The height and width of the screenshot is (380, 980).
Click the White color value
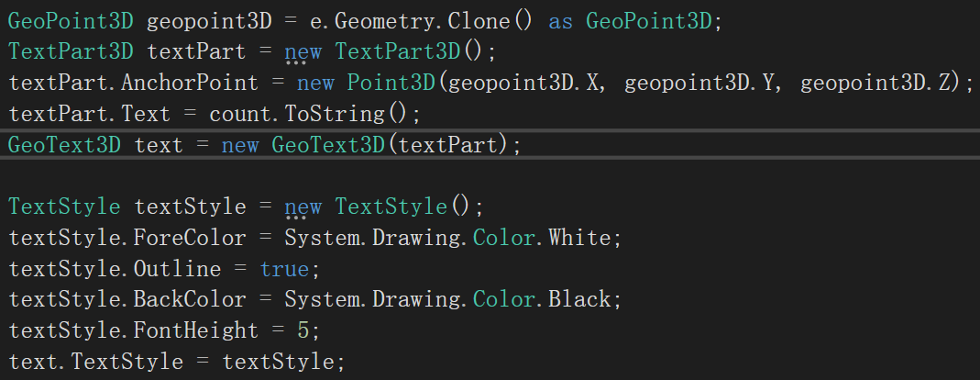tap(579, 238)
